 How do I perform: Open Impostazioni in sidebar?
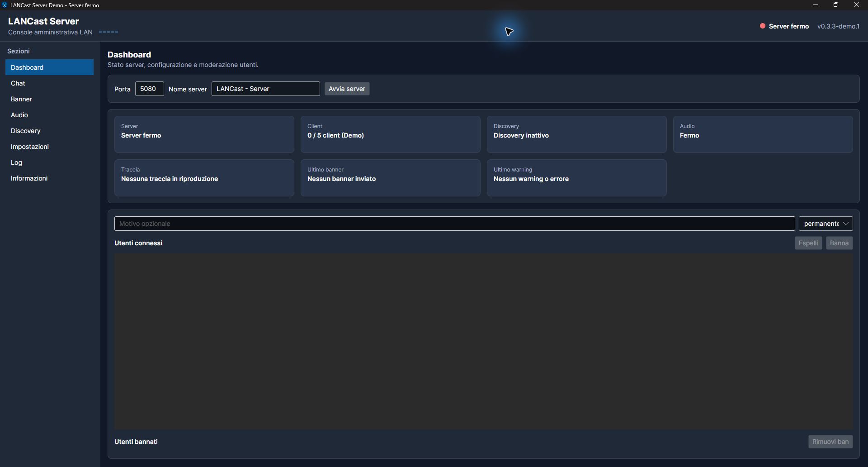49,147
